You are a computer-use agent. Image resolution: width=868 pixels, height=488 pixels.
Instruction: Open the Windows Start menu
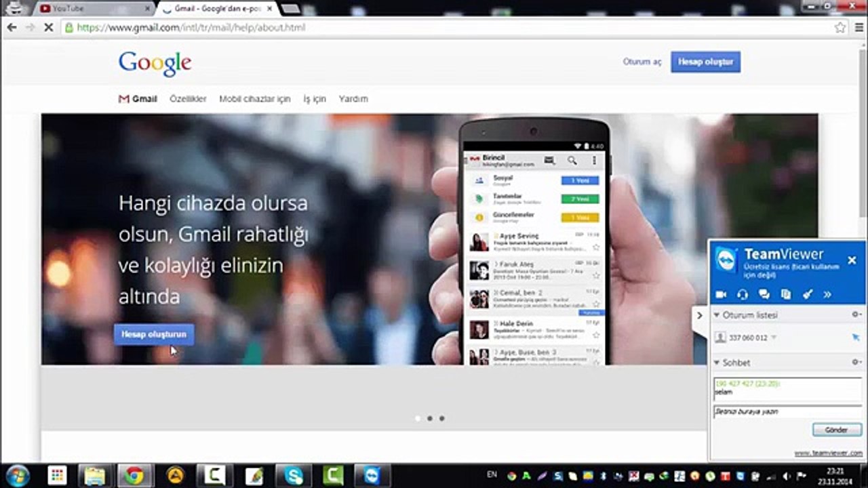click(x=17, y=475)
